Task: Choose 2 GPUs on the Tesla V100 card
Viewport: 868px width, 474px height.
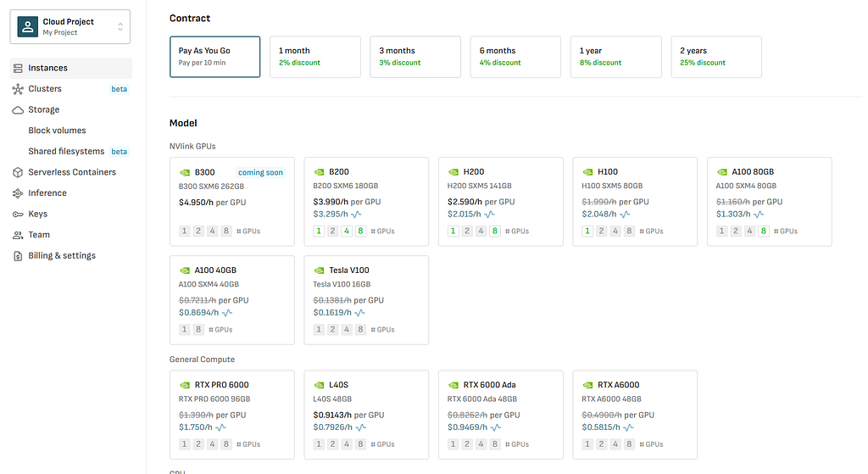Action: tap(332, 330)
